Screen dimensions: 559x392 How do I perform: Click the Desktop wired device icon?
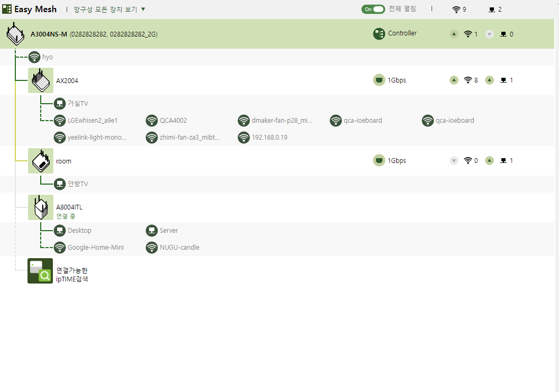tap(60, 231)
